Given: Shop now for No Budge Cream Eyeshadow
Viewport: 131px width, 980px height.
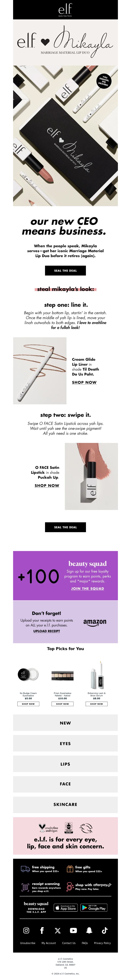Looking at the screenshot, I should pos(28,704).
